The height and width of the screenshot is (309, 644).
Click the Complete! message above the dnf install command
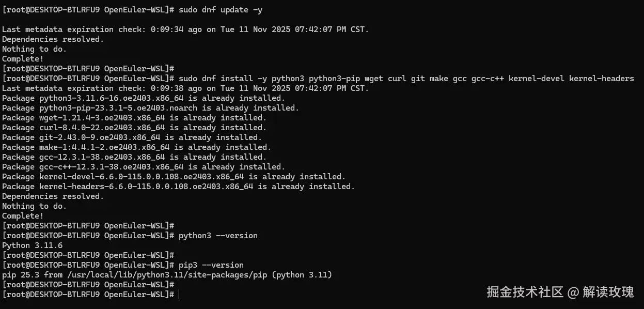(23, 59)
